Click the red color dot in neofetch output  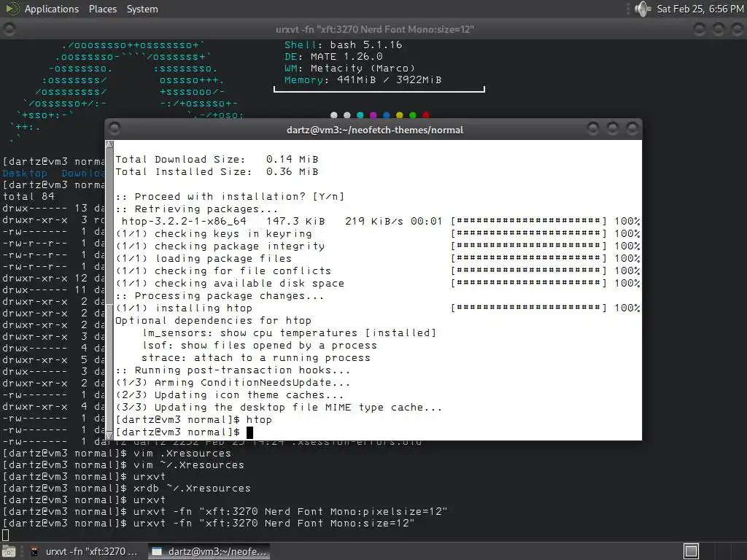[426, 115]
